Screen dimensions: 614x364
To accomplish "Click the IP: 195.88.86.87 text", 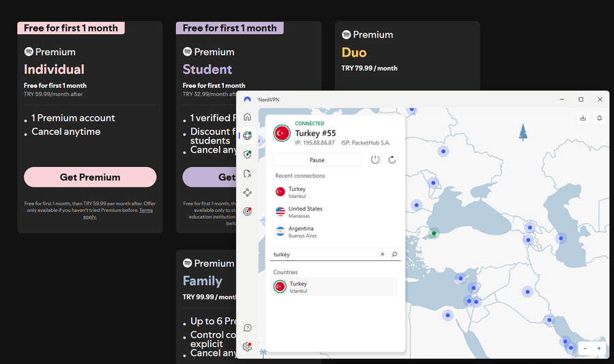I will tap(315, 143).
